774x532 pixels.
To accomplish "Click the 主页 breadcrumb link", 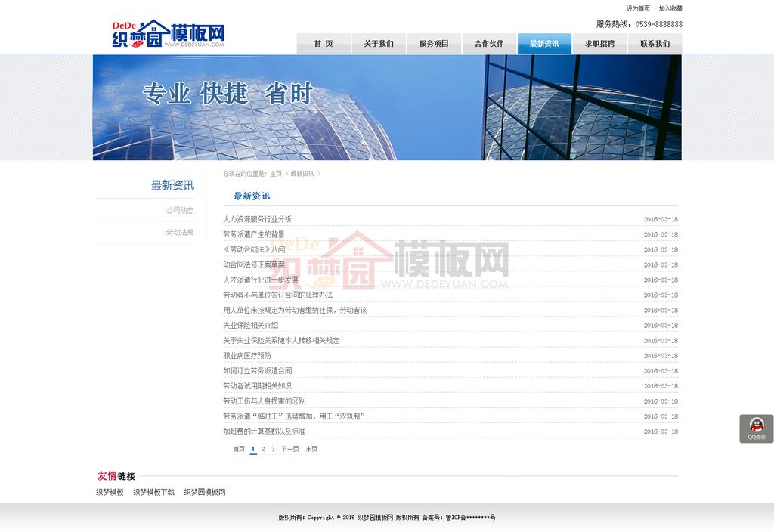I will [276, 174].
